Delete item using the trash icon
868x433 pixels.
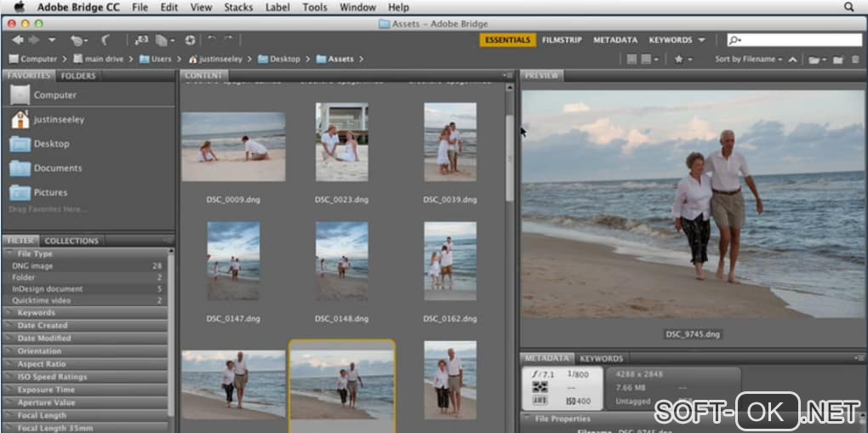click(x=854, y=60)
